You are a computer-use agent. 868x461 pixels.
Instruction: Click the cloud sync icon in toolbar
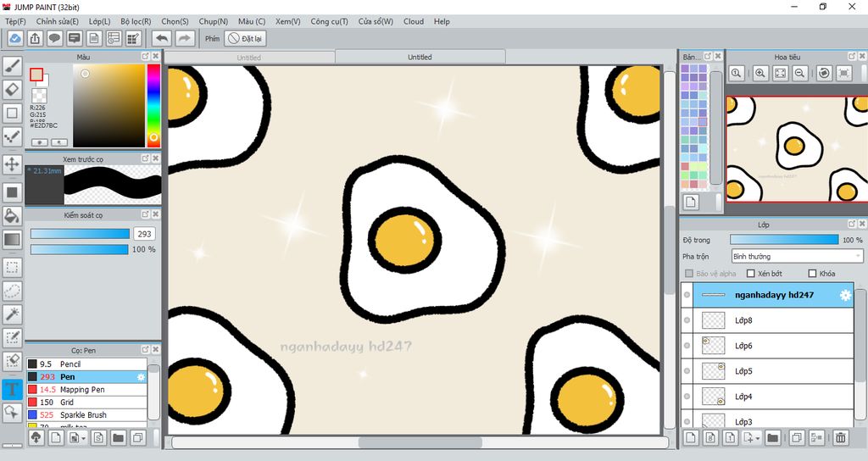(15, 38)
